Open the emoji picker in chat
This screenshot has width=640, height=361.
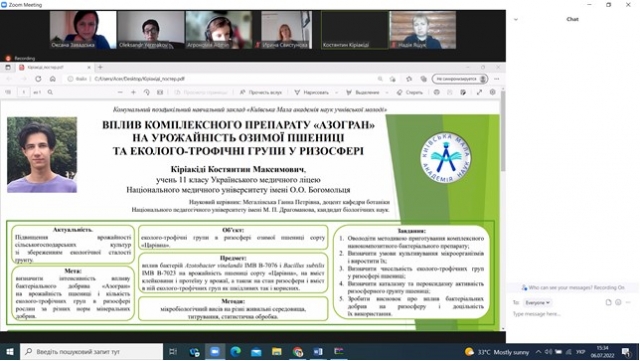coord(618,303)
